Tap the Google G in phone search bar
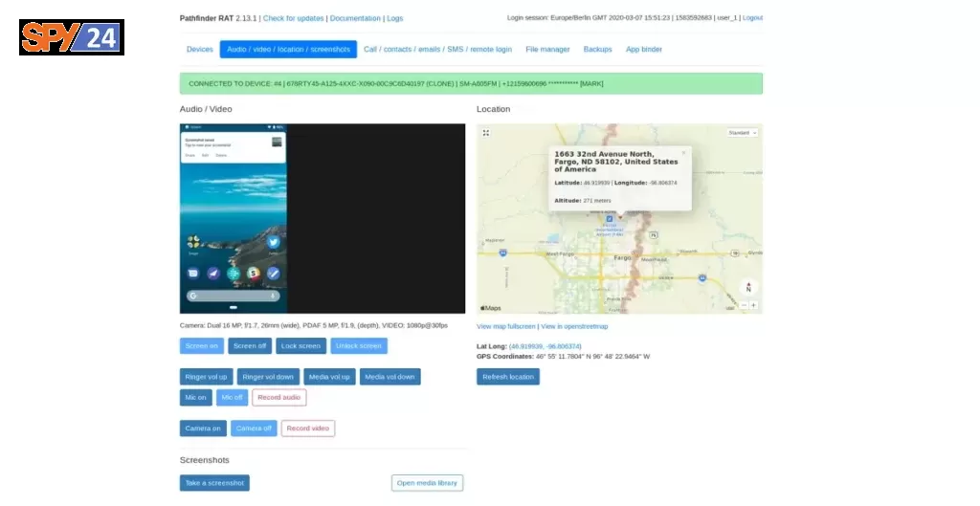Viewport: 980px width, 506px height. (193, 296)
